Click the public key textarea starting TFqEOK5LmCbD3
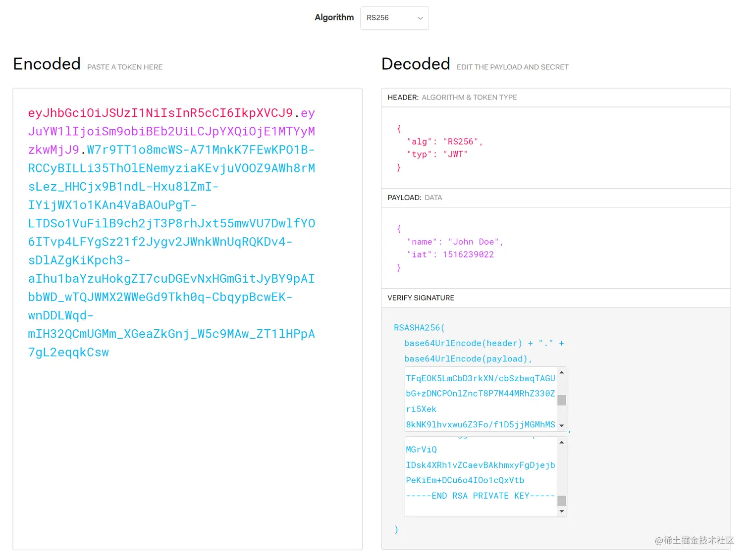Image resolution: width=749 pixels, height=560 pixels. coord(481,399)
